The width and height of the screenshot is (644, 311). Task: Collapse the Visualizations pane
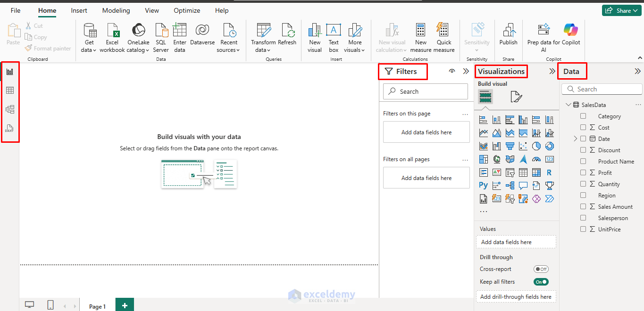pyautogui.click(x=552, y=72)
